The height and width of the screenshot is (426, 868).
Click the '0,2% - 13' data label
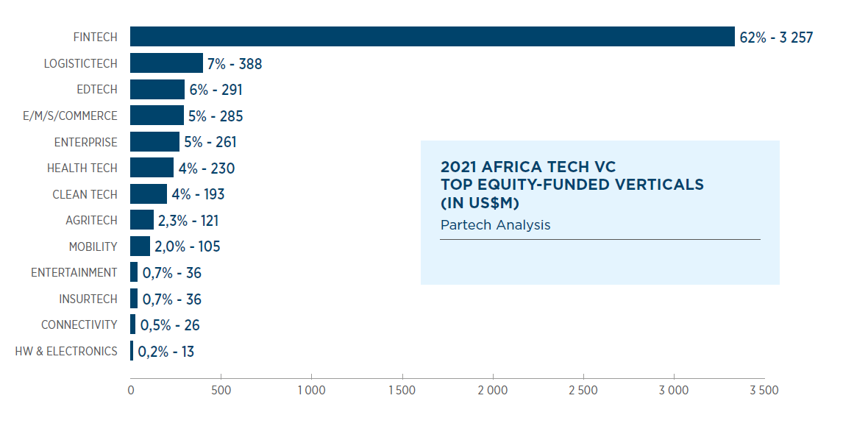tap(166, 352)
